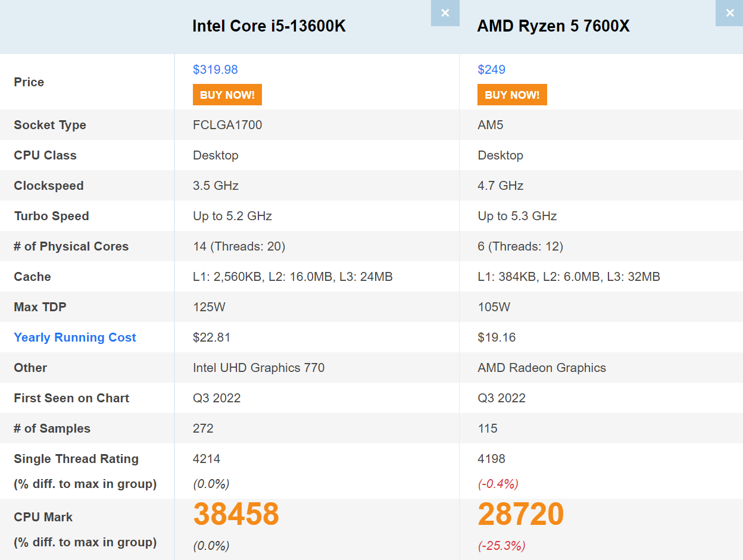Click the 115 samples value
The image size is (743, 560).
pos(488,428)
